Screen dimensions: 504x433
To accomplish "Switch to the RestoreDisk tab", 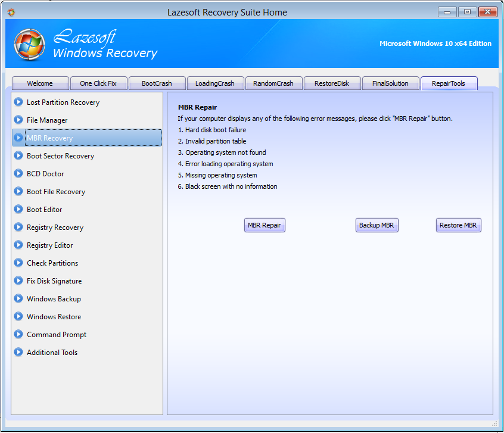I will [332, 83].
